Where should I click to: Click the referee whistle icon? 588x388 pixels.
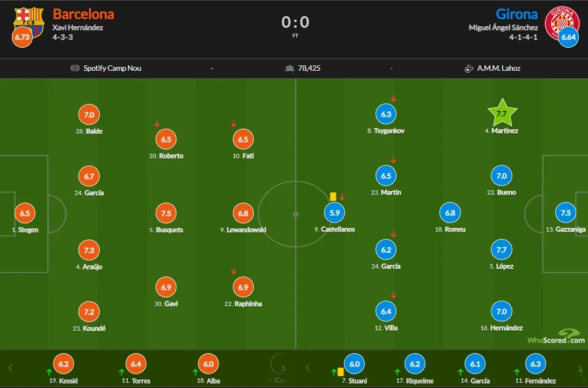click(469, 68)
